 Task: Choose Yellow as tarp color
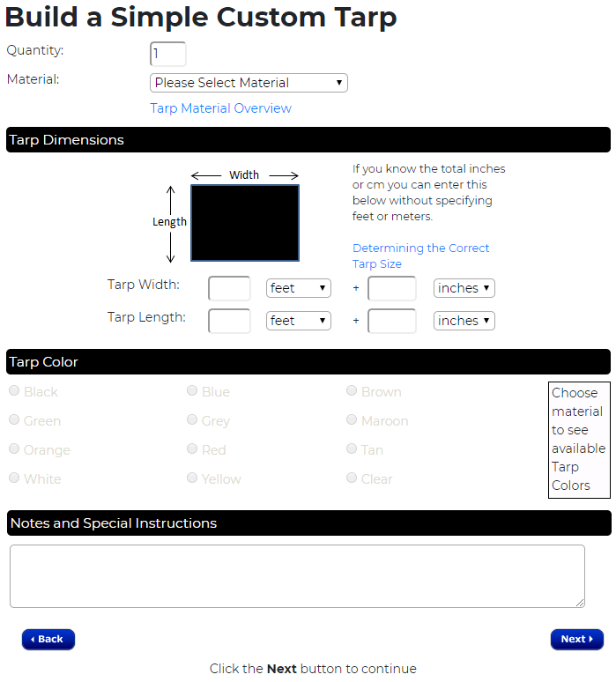(x=192, y=478)
